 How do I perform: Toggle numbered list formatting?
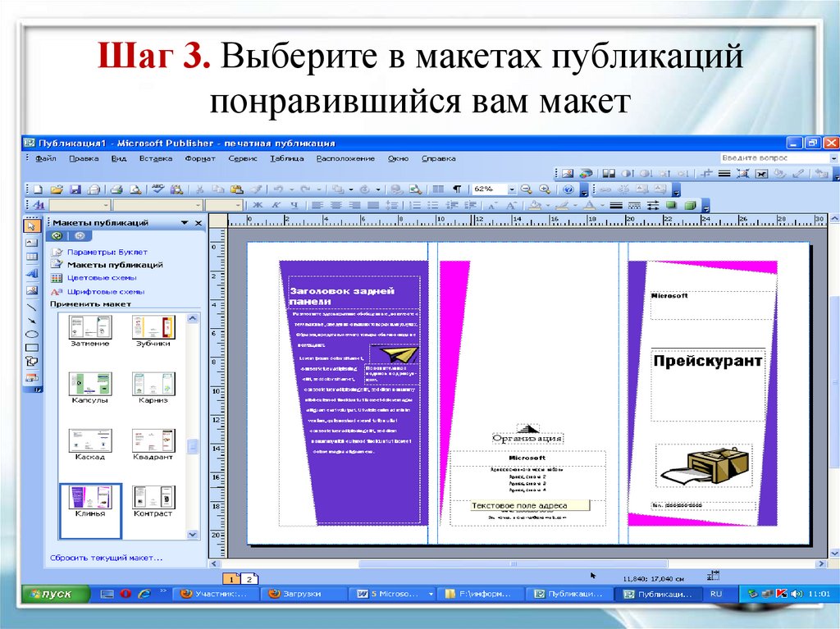click(x=414, y=205)
